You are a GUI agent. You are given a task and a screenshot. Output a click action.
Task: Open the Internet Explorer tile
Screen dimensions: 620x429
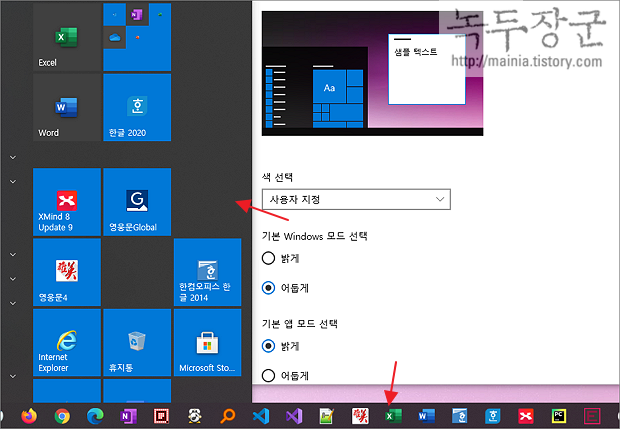coord(67,342)
